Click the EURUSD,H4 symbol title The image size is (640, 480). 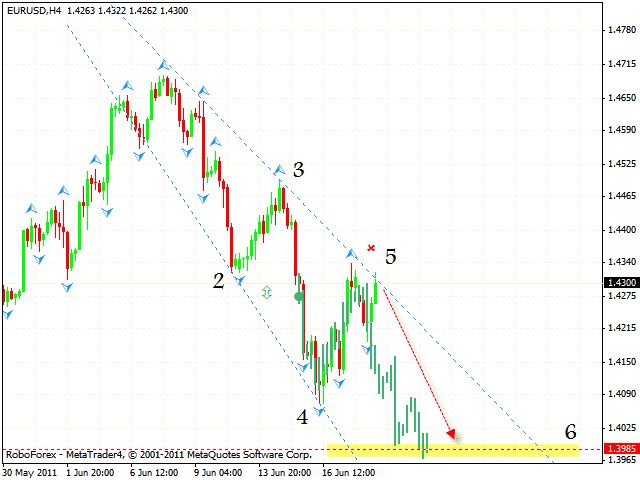34,11
